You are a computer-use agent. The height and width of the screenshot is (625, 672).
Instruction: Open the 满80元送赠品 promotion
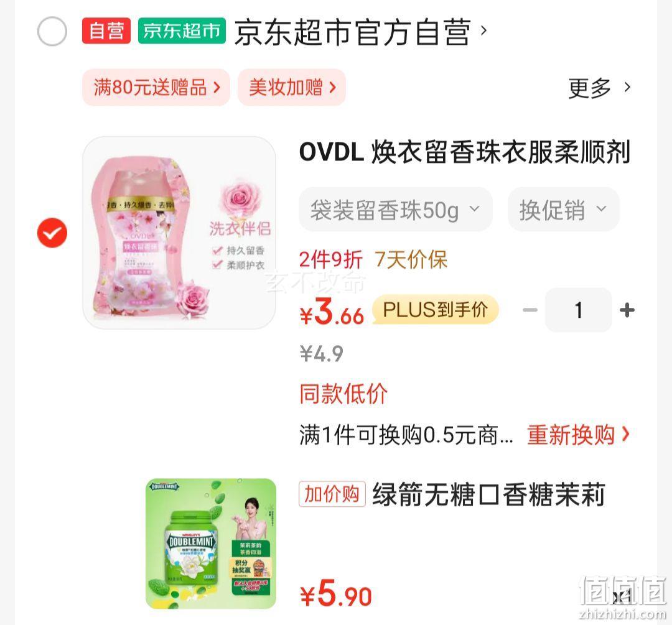tap(156, 88)
